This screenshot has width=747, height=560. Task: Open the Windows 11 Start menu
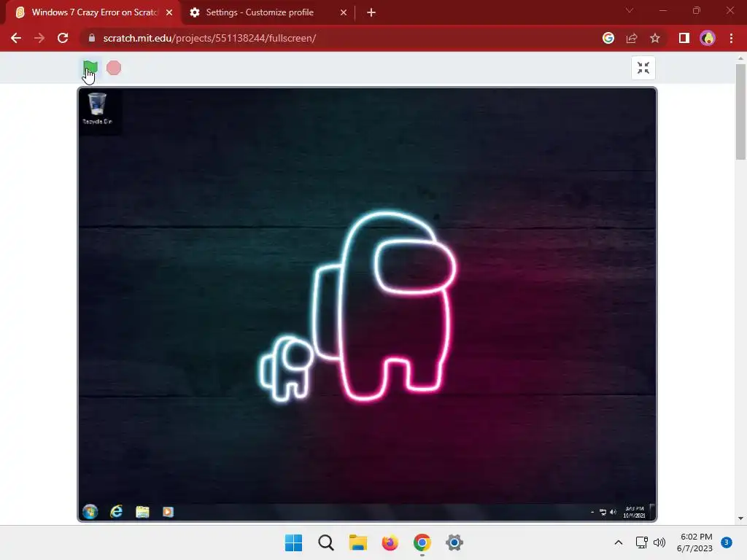293,542
